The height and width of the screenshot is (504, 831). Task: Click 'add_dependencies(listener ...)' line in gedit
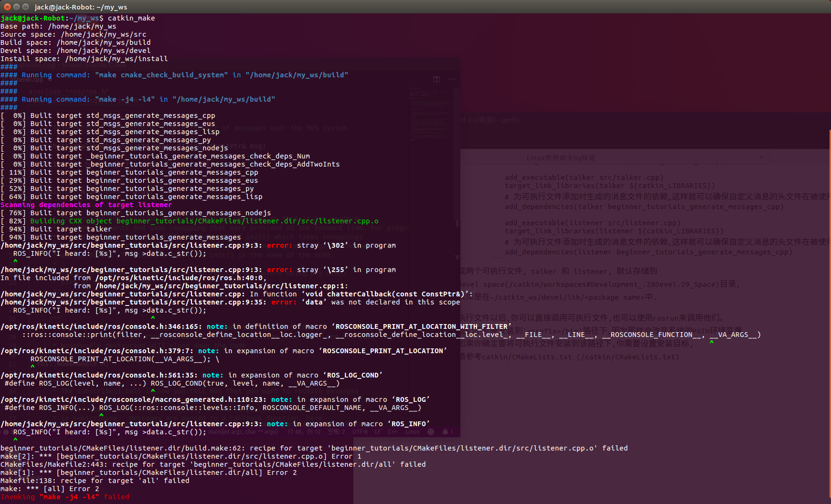(x=649, y=252)
